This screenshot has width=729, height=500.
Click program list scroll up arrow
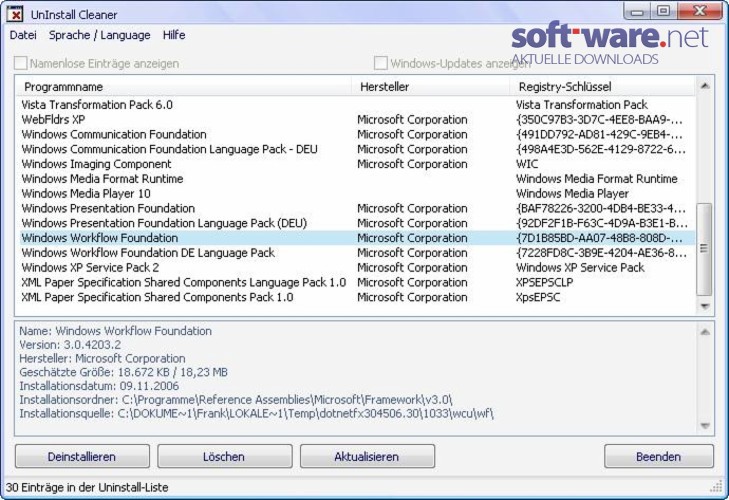click(x=705, y=86)
